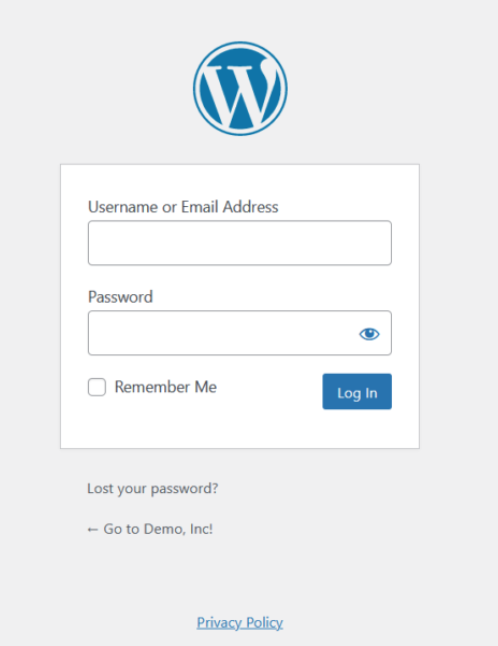Click the Remember Me label text

click(x=166, y=387)
